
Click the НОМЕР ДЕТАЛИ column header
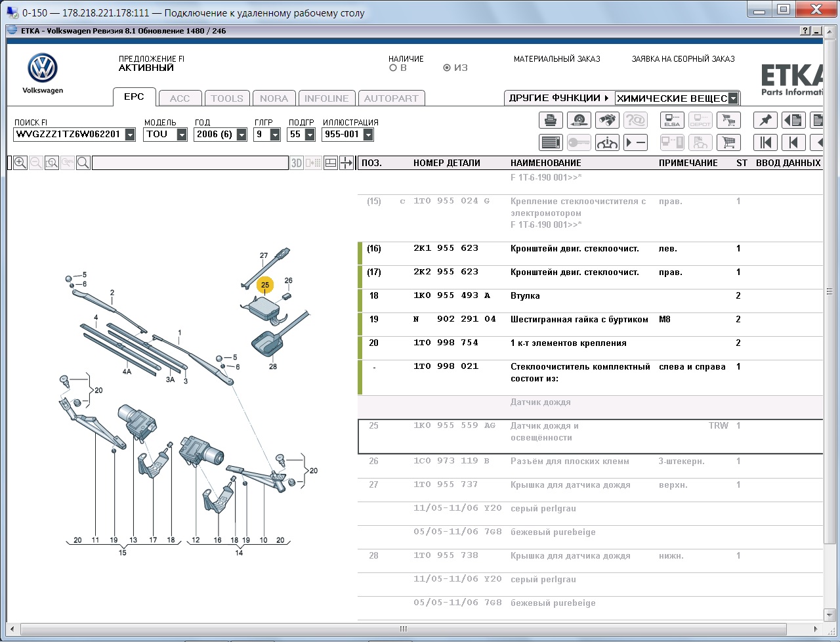[x=447, y=163]
